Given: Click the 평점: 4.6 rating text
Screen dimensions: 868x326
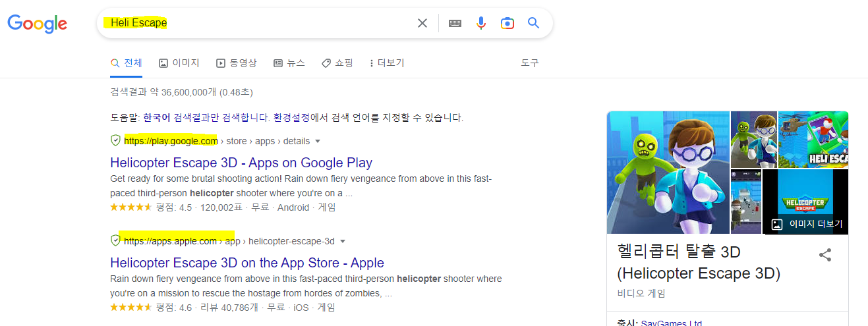Looking at the screenshot, I should coord(173,308).
